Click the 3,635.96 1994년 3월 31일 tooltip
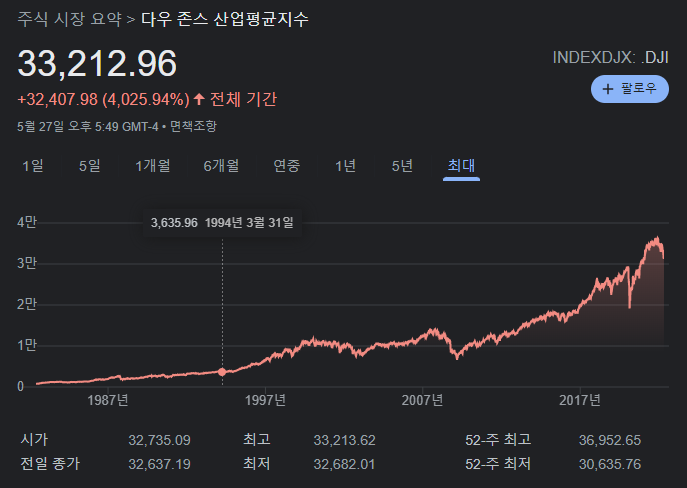This screenshot has width=687, height=488. 222,223
